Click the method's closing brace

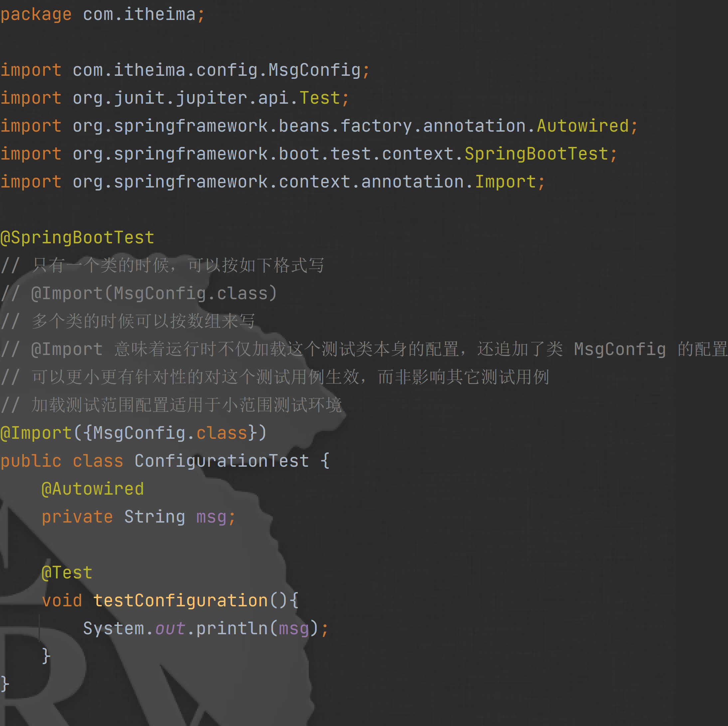click(46, 656)
